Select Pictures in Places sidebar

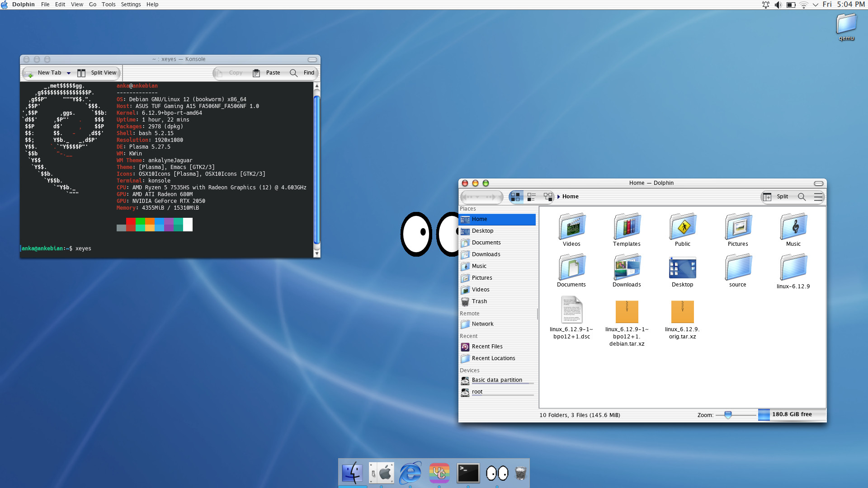497,278
